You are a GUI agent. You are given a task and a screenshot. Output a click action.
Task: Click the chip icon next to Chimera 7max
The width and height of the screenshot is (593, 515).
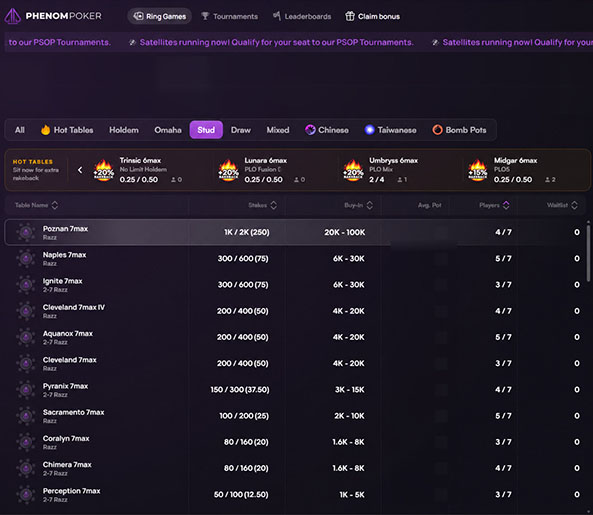tap(26, 468)
